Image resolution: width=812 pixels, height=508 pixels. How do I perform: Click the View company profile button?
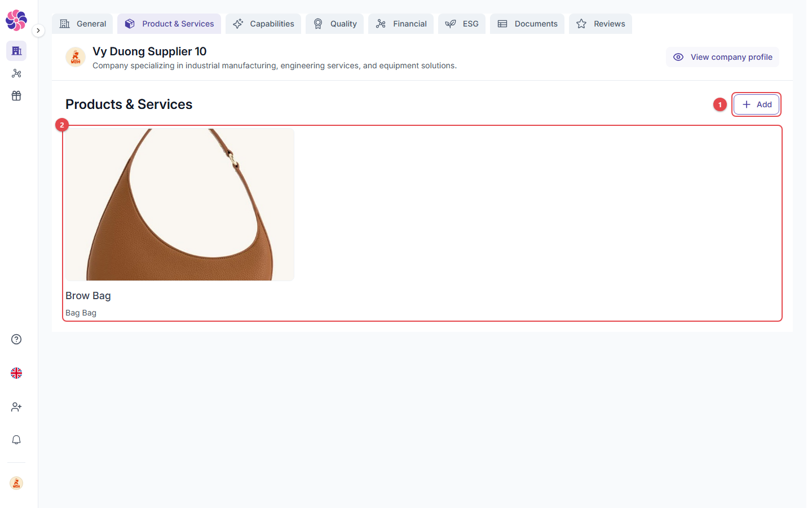coord(723,57)
